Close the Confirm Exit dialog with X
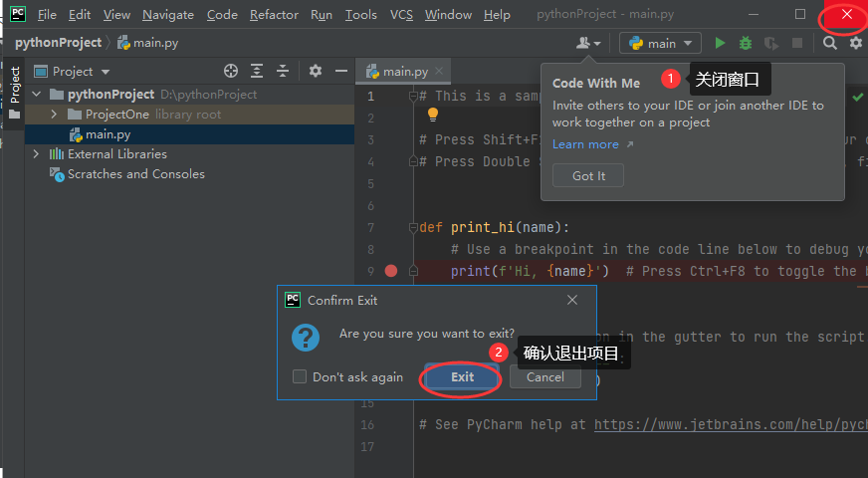 pyautogui.click(x=572, y=300)
